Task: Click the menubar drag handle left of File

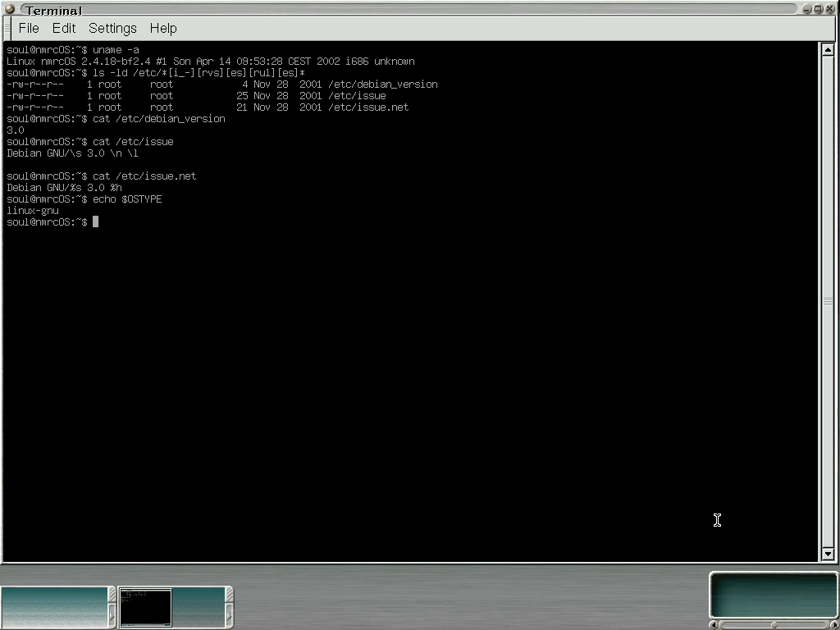Action: [x=7, y=29]
